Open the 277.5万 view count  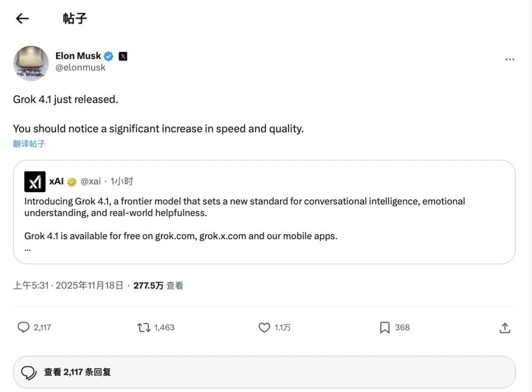click(149, 286)
